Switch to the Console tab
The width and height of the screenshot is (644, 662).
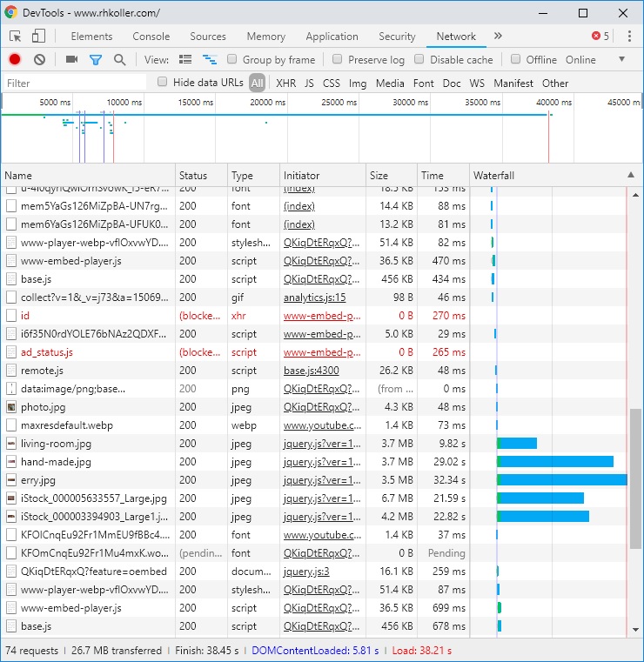(151, 37)
